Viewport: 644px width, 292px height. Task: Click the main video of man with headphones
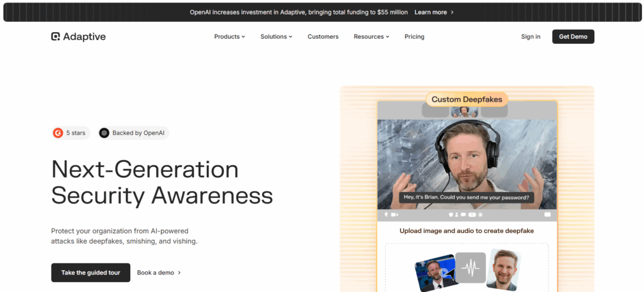[x=467, y=165]
